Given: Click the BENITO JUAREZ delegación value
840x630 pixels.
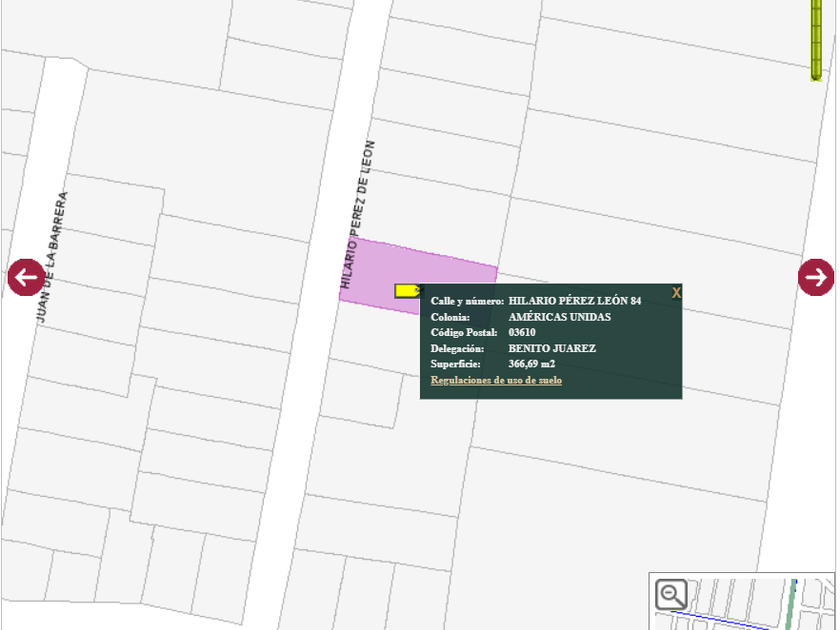Looking at the screenshot, I should pyautogui.click(x=552, y=348).
